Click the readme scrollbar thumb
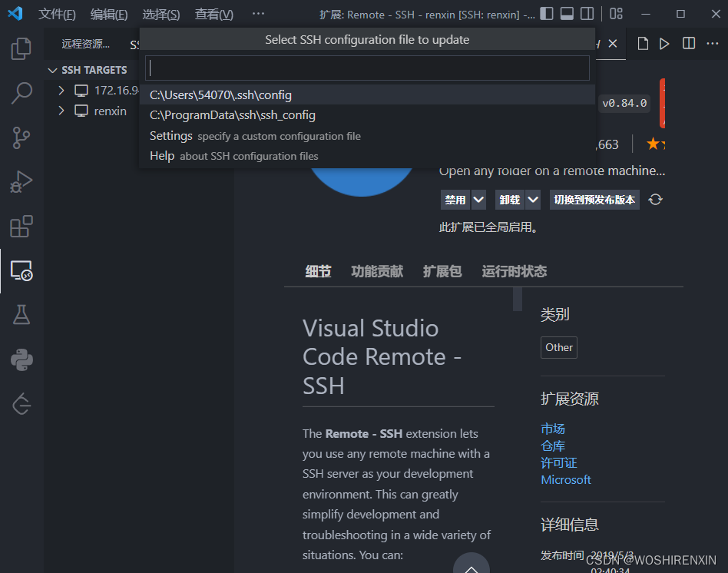The width and height of the screenshot is (728, 573). tap(518, 299)
